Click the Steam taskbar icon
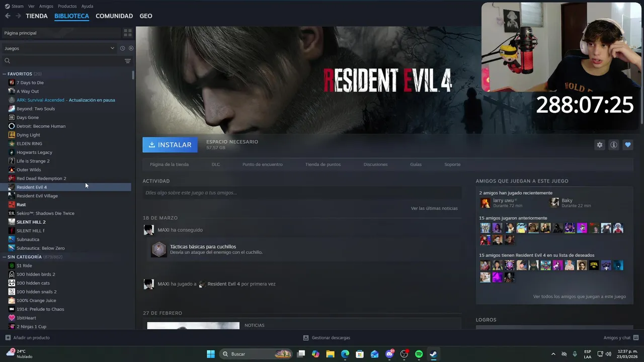 (x=433, y=354)
